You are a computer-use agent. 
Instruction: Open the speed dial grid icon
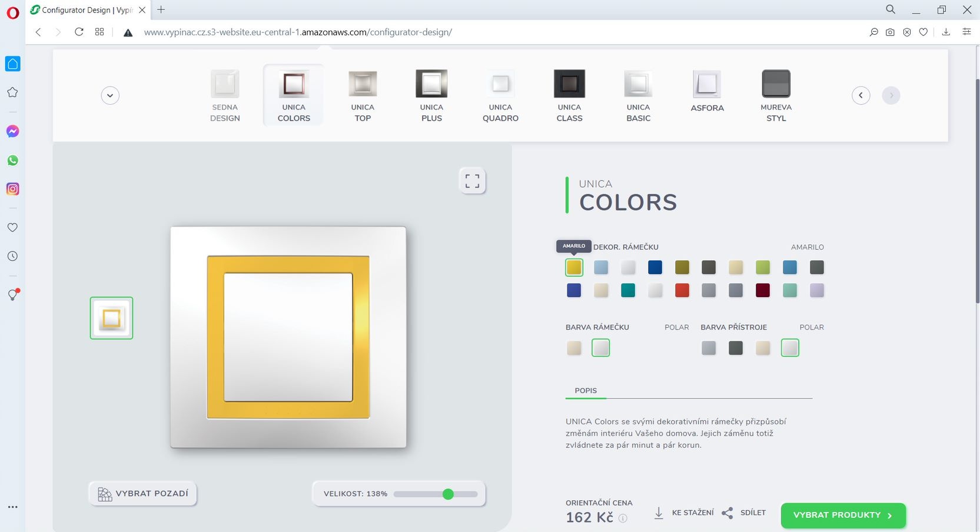[x=99, y=32]
